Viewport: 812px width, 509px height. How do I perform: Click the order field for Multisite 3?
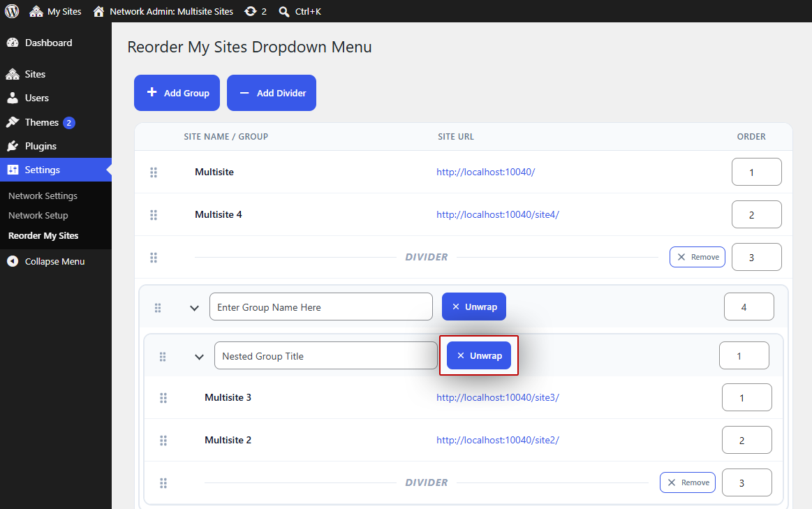point(747,397)
